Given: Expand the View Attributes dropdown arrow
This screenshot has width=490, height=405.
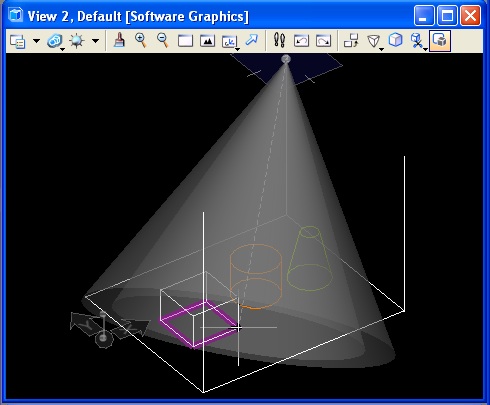Looking at the screenshot, I should click(x=36, y=41).
